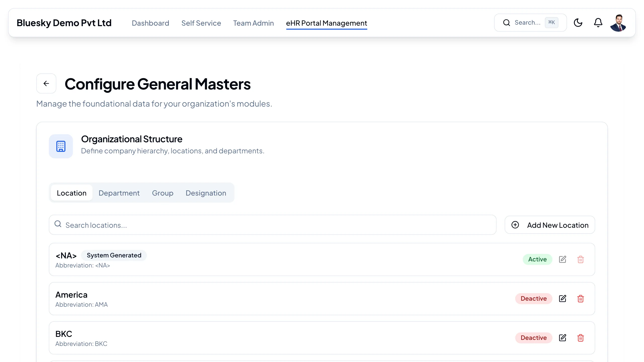This screenshot has height=362, width=644.
Task: Delete the America location
Action: pos(581,299)
